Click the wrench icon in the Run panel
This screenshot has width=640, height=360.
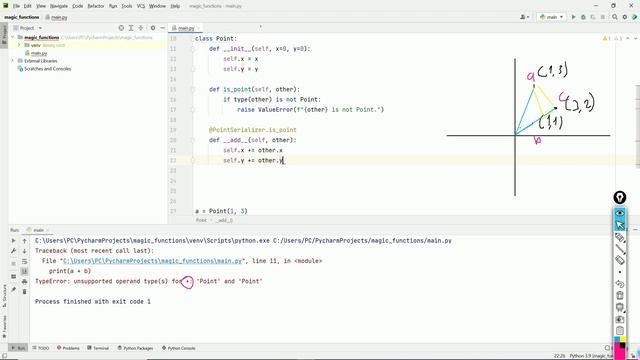pyautogui.click(x=13, y=251)
